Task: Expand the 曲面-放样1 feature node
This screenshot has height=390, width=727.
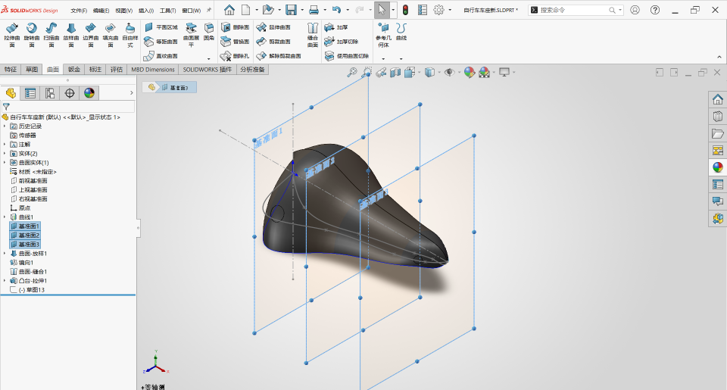Action: pos(5,254)
